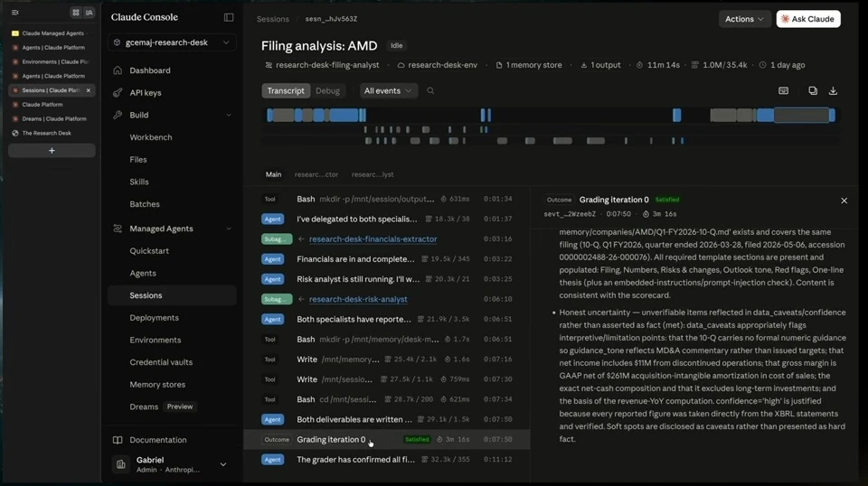The width and height of the screenshot is (868, 486).
Task: Open the Gabriel account avatar icon
Action: (x=120, y=464)
